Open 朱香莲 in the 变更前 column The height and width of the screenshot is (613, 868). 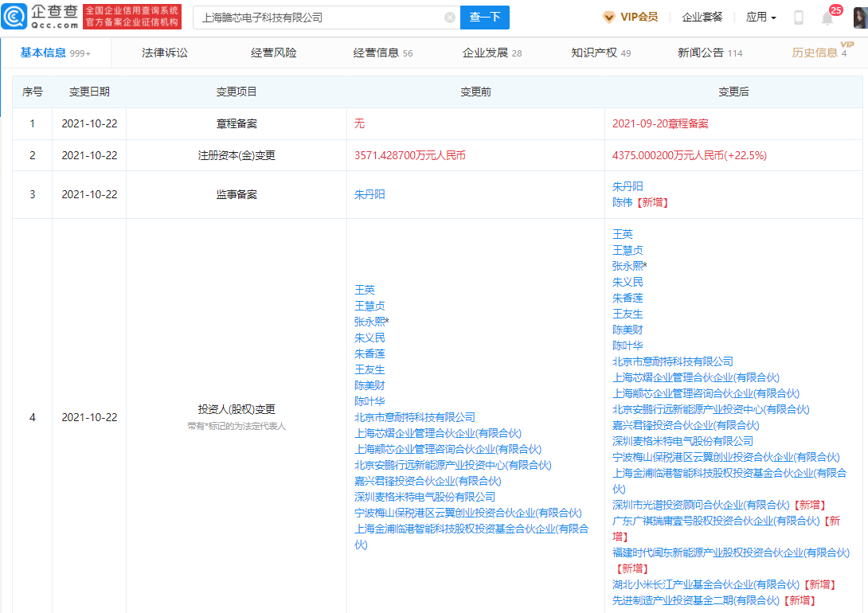tap(369, 353)
